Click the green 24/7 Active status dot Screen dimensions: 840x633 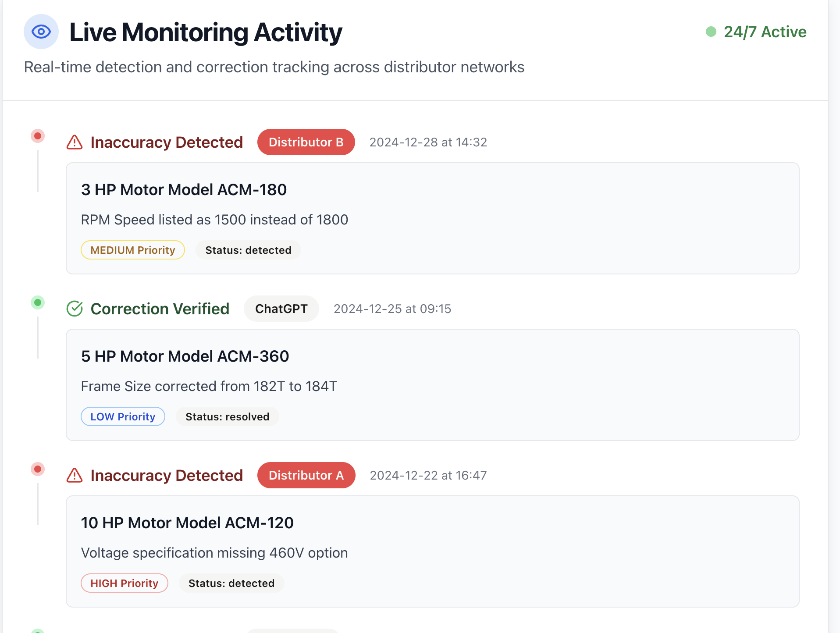(x=711, y=32)
